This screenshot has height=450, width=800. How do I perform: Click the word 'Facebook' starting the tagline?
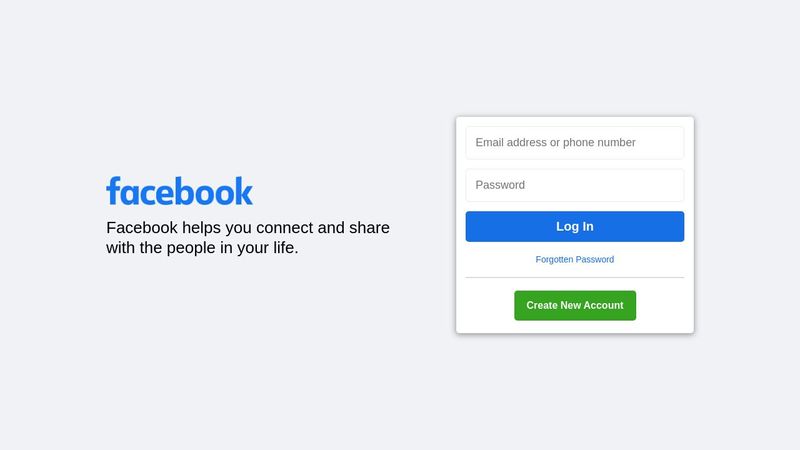click(142, 228)
